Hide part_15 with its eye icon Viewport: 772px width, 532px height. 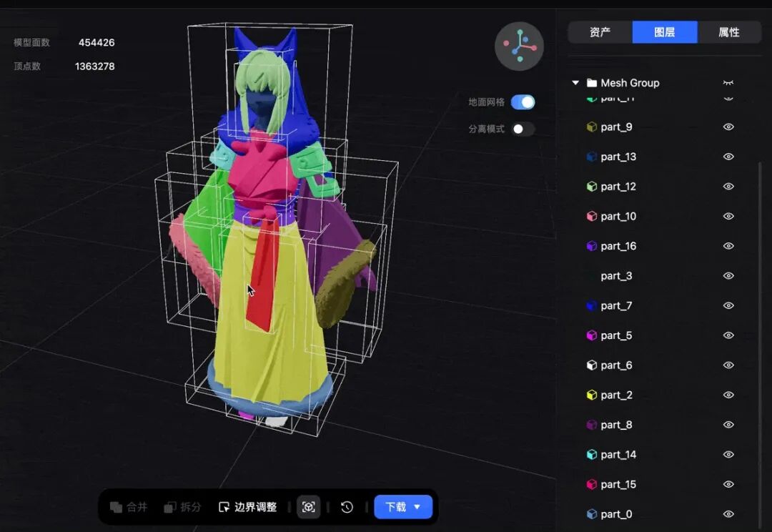coord(728,485)
